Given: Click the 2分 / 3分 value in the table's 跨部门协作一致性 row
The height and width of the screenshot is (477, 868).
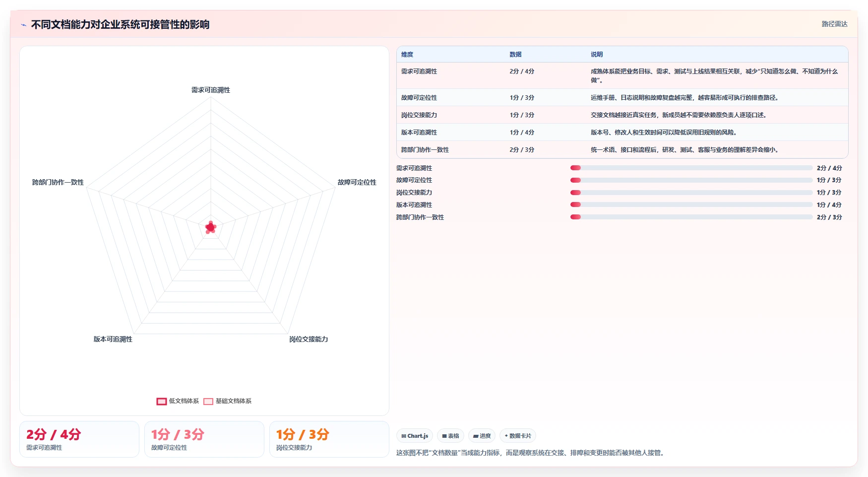Looking at the screenshot, I should [522, 150].
